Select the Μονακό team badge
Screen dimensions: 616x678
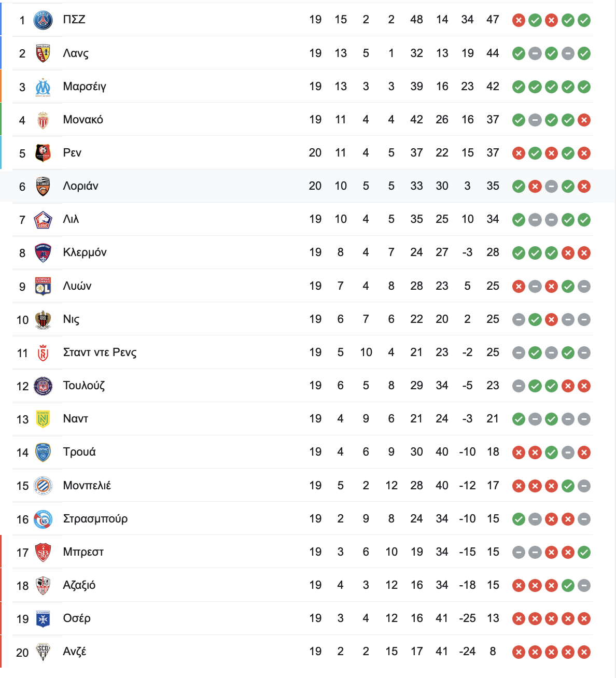pos(43,120)
